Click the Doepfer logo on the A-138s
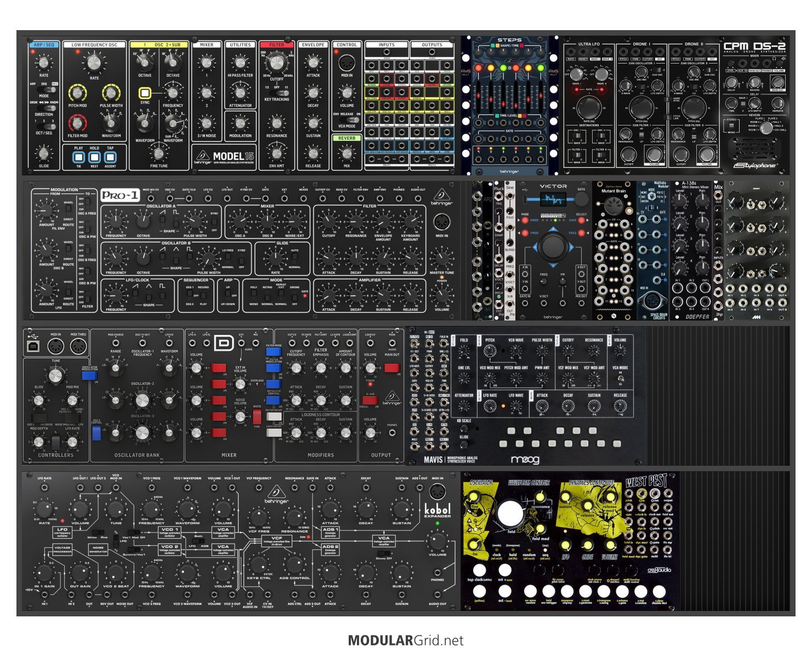 click(x=697, y=316)
